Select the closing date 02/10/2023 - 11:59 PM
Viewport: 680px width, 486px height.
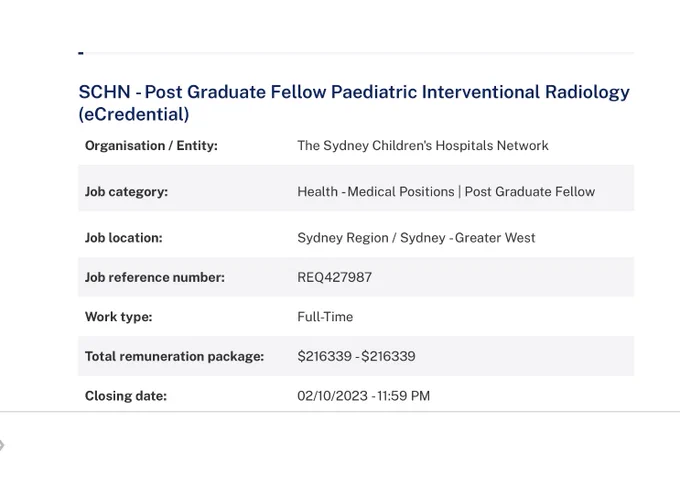pyautogui.click(x=363, y=396)
